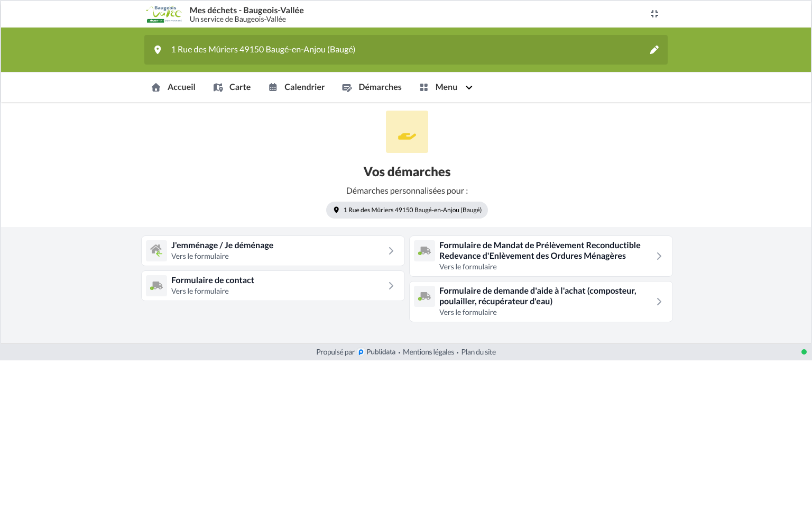Viewport: 812px width, 508px height.
Task: Open Plan du site footer link
Action: coord(478,352)
